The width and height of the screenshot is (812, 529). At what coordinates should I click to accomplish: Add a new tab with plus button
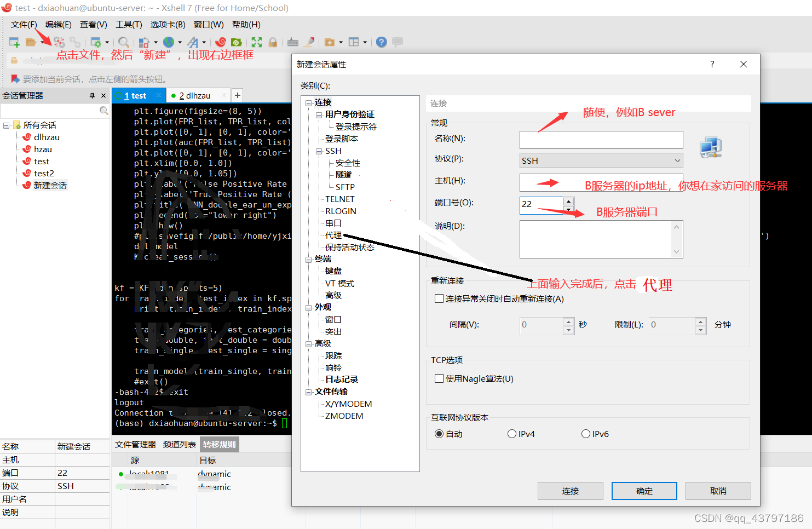(x=238, y=95)
